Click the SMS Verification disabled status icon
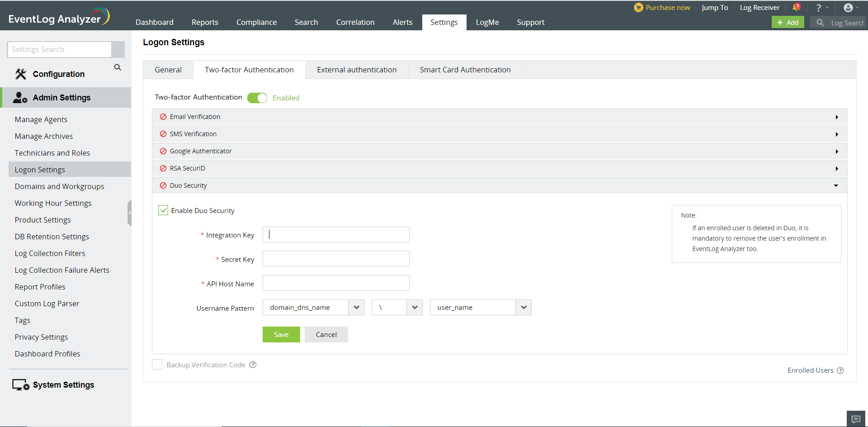 point(163,134)
